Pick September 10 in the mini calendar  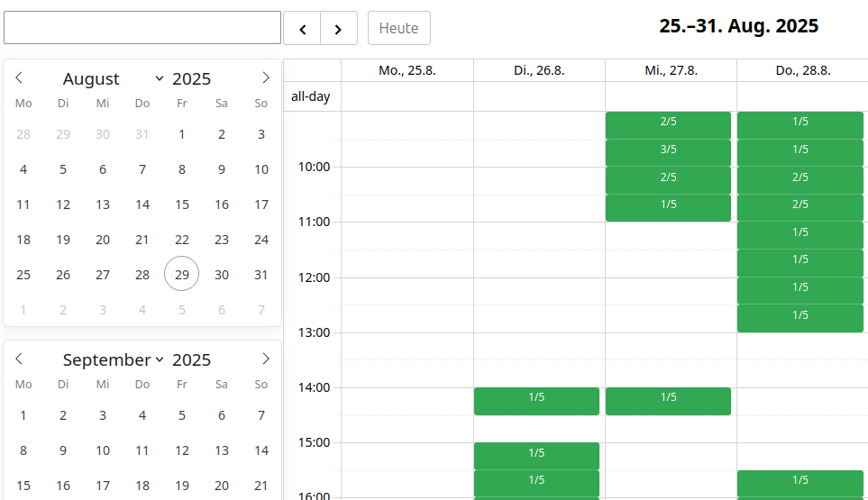click(x=103, y=450)
